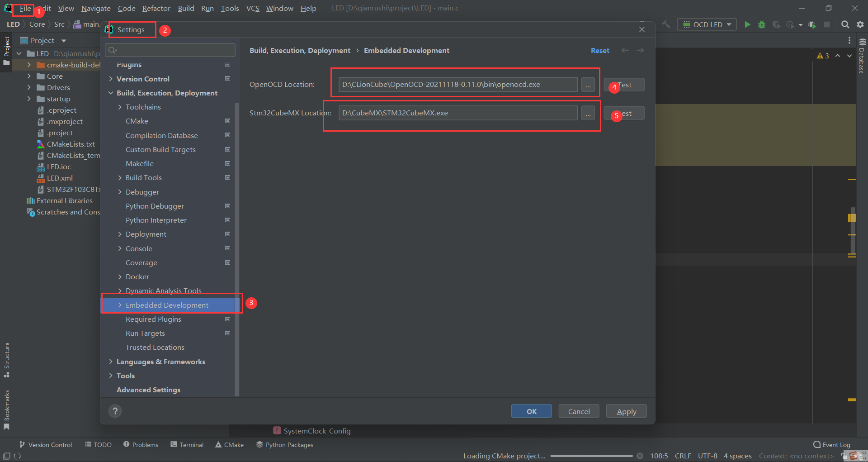Expand the Build Tools settings node
This screenshot has width=868, height=462.
[x=120, y=177]
